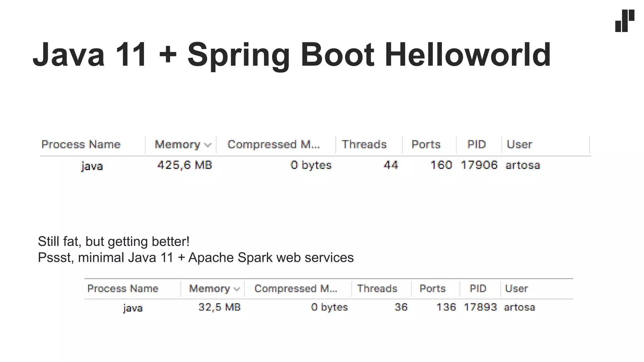
Task: Click the 425,6 MB memory value
Action: pyautogui.click(x=185, y=165)
